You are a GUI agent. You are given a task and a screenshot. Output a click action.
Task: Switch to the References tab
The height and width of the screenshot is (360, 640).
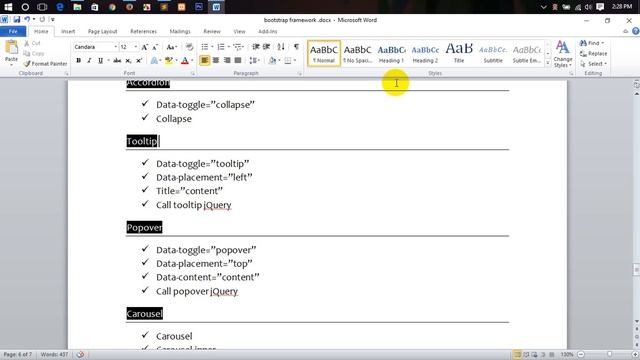pos(143,31)
